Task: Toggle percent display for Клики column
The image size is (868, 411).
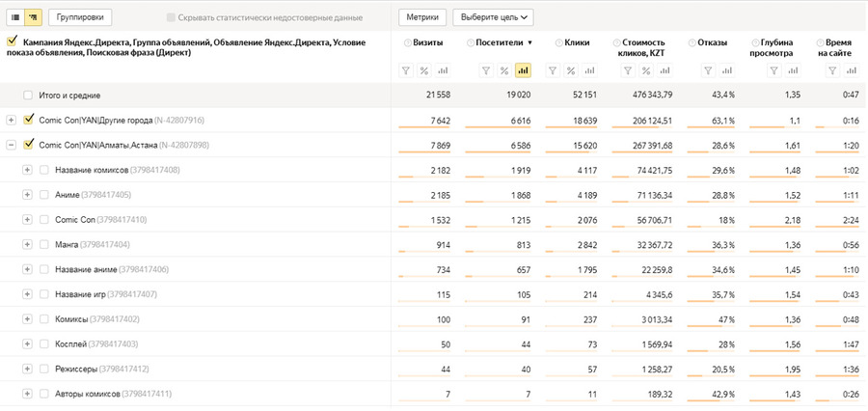Action: tap(571, 70)
